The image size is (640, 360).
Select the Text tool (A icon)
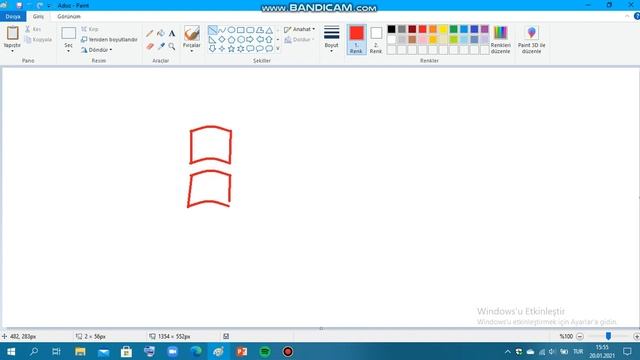(x=172, y=33)
